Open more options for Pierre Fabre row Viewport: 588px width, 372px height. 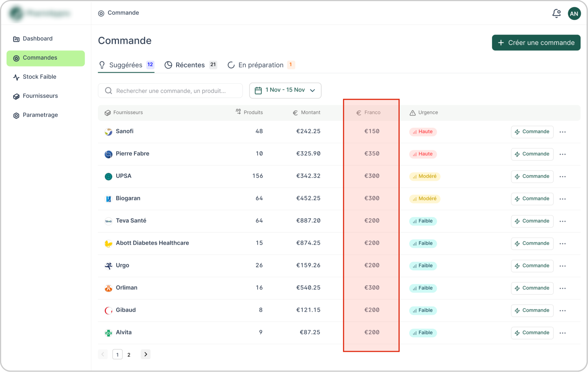point(562,154)
